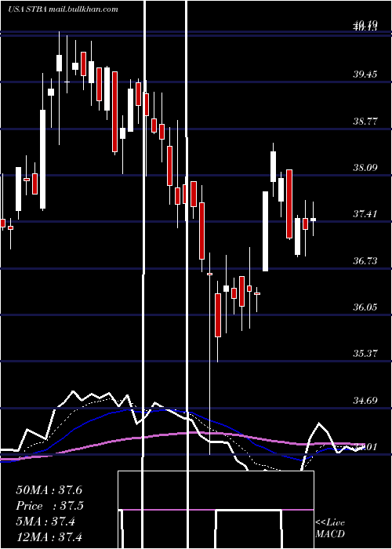
Task: Click the '<<Live MACD' label
Action: 330,528
